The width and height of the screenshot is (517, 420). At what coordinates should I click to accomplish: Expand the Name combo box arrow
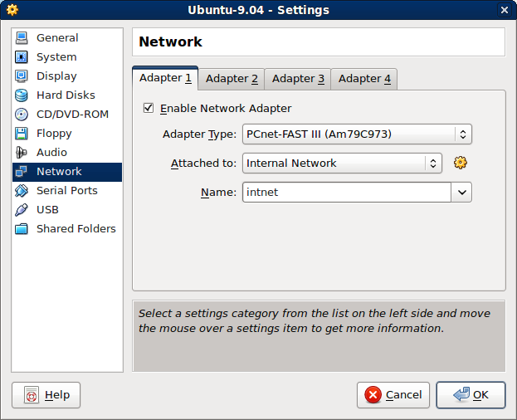(x=461, y=193)
